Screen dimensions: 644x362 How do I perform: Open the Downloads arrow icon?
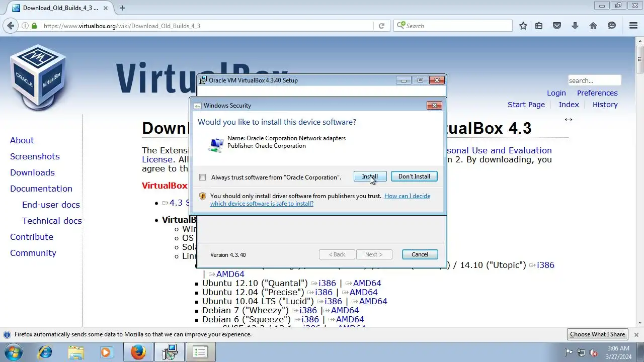click(x=575, y=26)
